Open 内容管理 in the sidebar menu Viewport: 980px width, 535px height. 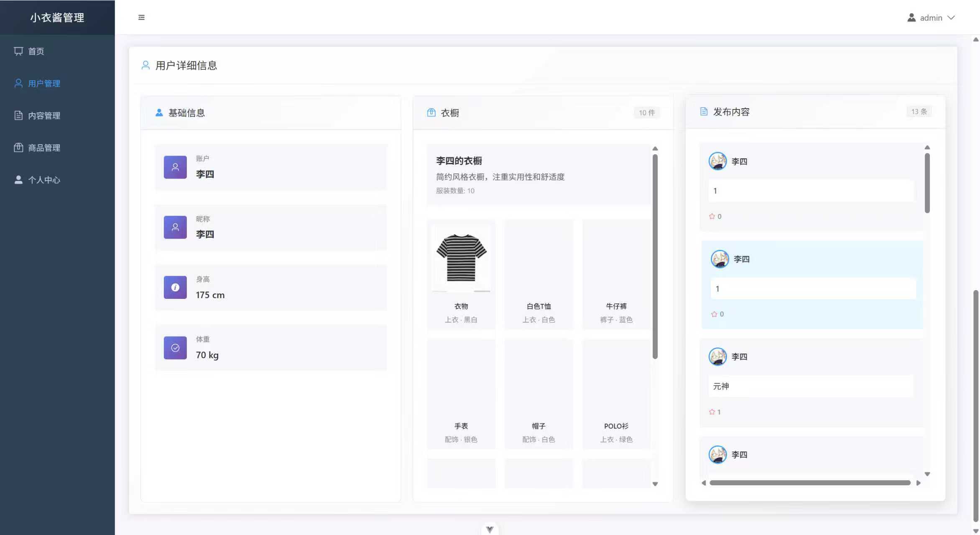(x=44, y=115)
